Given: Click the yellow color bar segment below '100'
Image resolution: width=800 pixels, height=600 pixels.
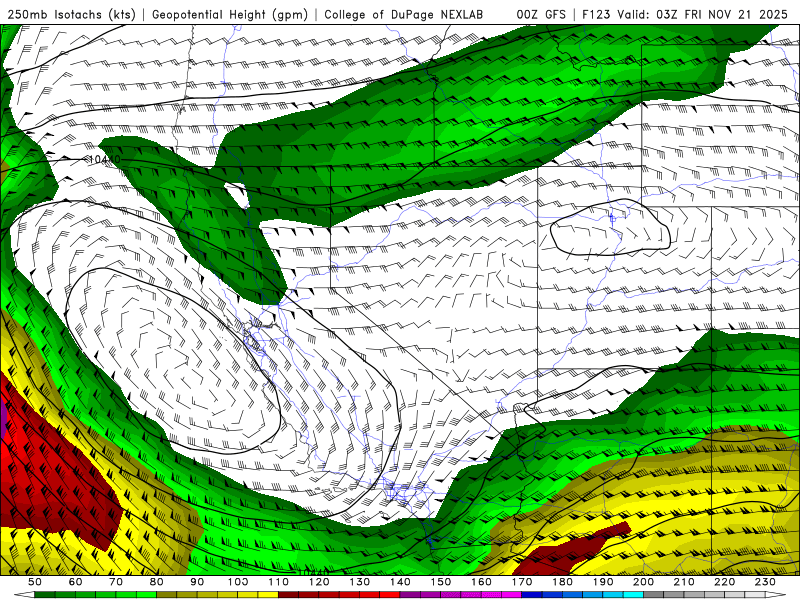Looking at the screenshot, I should point(248,595).
